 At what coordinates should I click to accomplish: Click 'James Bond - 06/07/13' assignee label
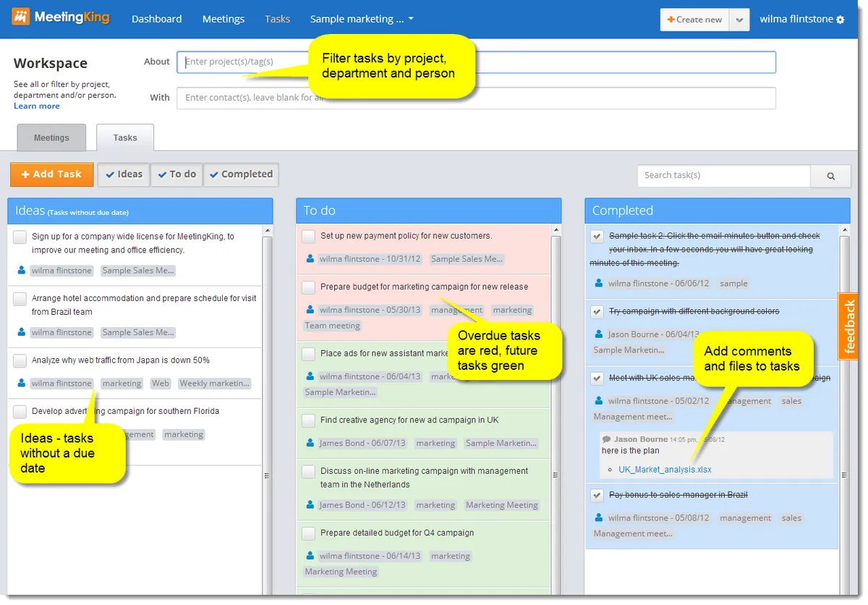(362, 443)
